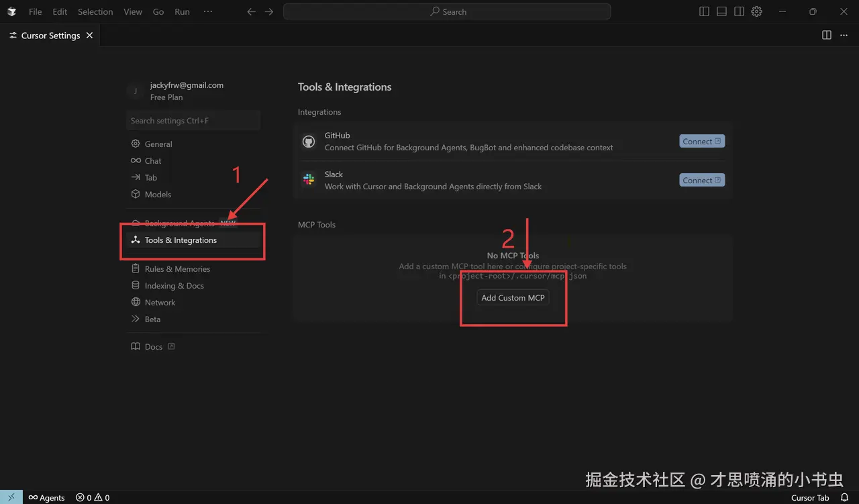Open the Go menu
Viewport: 859px width, 504px height.
coord(158,11)
